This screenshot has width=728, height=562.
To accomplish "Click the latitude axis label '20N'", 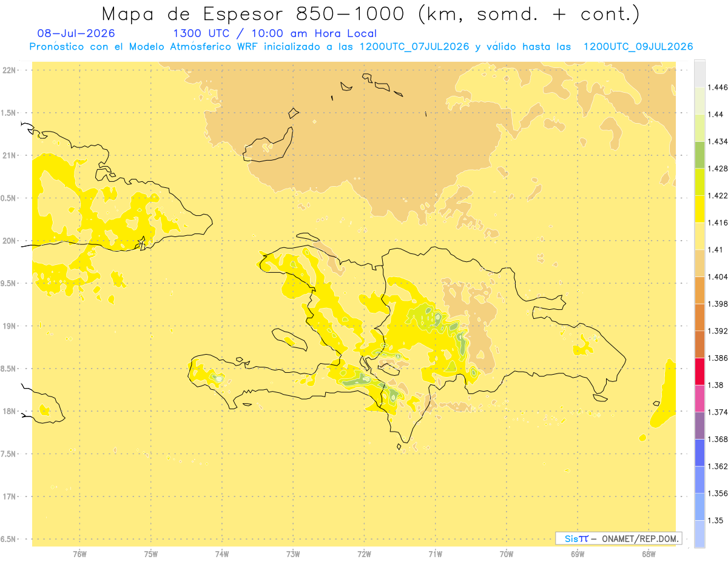I will click(9, 241).
